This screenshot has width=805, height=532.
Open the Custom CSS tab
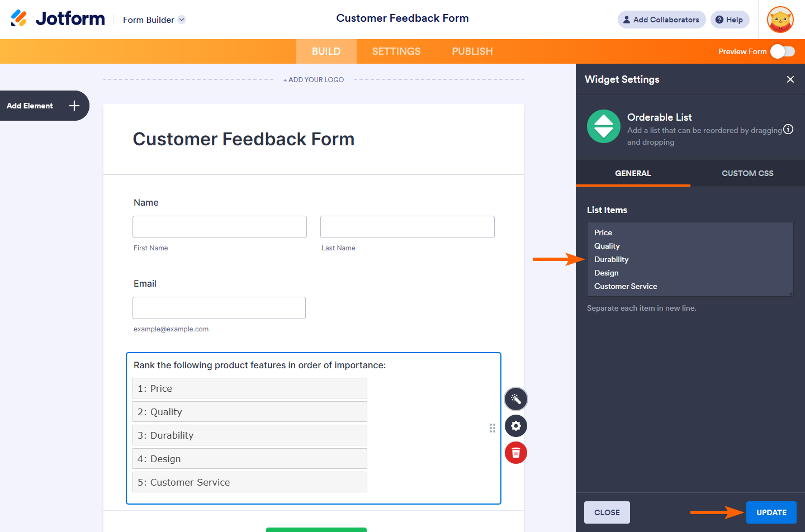pos(747,173)
